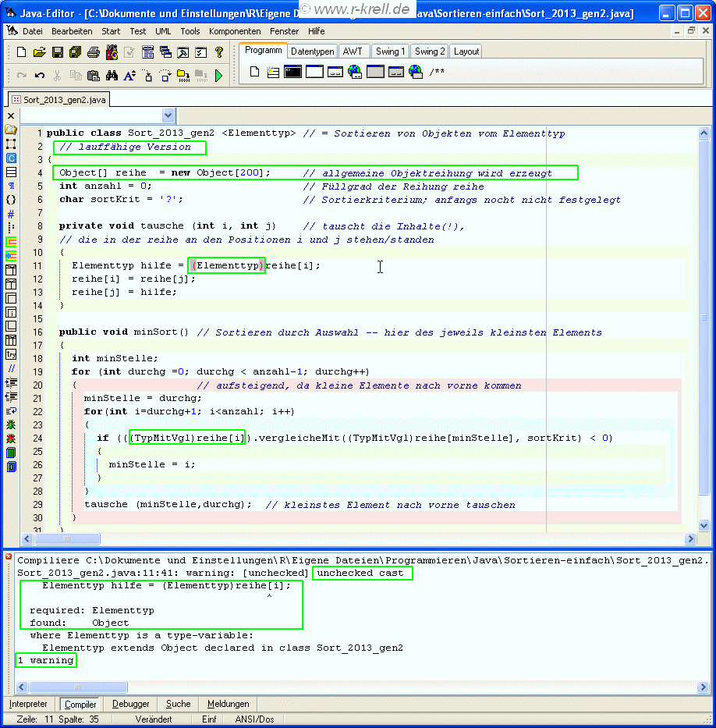Run the program with green play arrow
716x728 pixels.
[219, 75]
